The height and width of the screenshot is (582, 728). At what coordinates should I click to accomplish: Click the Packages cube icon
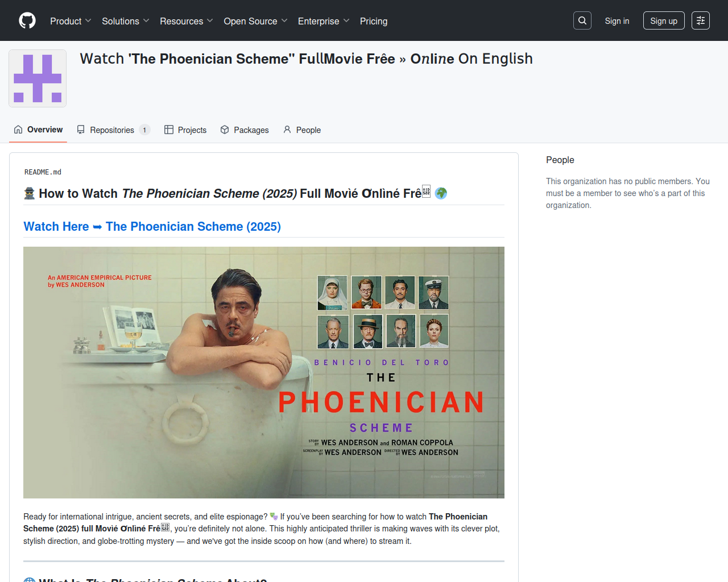coord(225,130)
